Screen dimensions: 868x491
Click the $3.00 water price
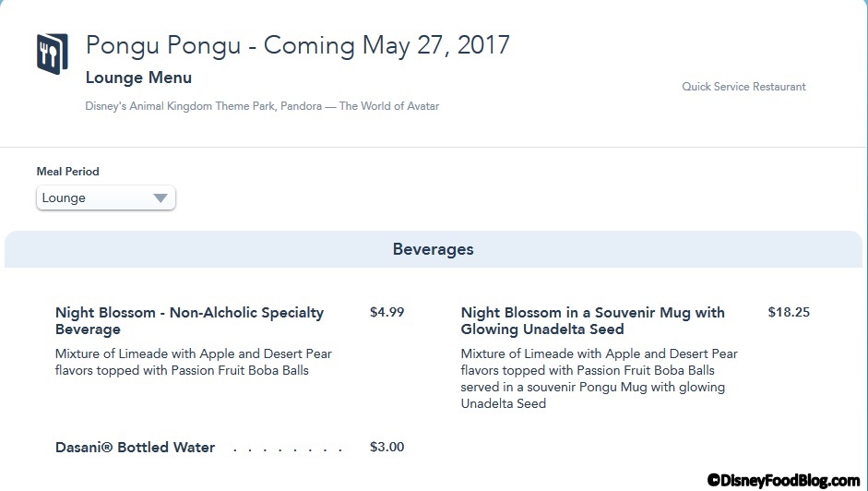click(386, 448)
